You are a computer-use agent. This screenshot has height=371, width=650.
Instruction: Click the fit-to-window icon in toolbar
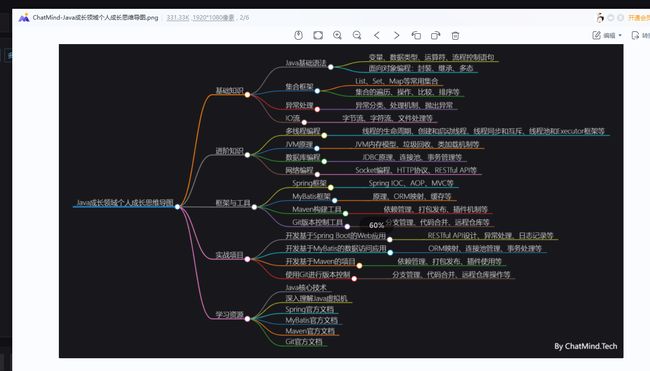point(318,35)
